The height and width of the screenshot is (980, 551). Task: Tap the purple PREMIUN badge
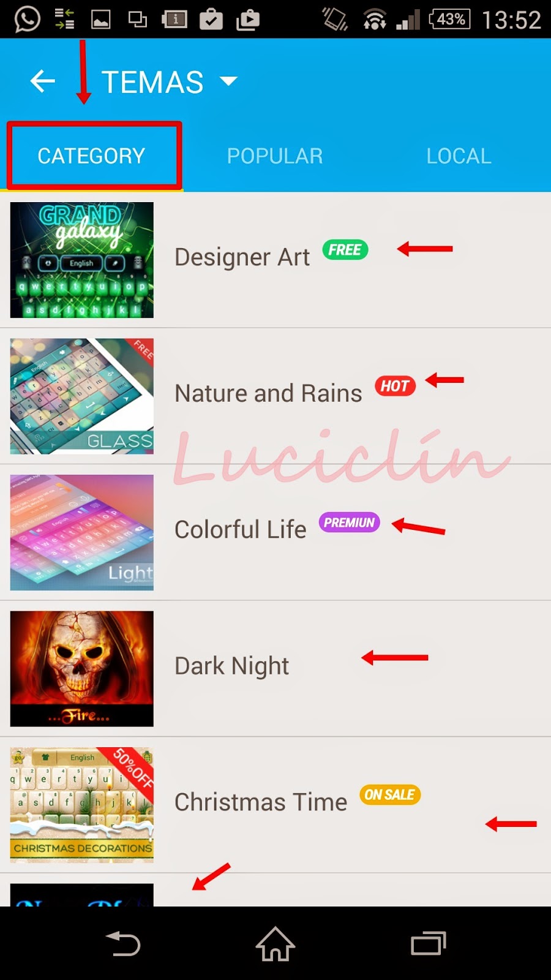coord(349,522)
